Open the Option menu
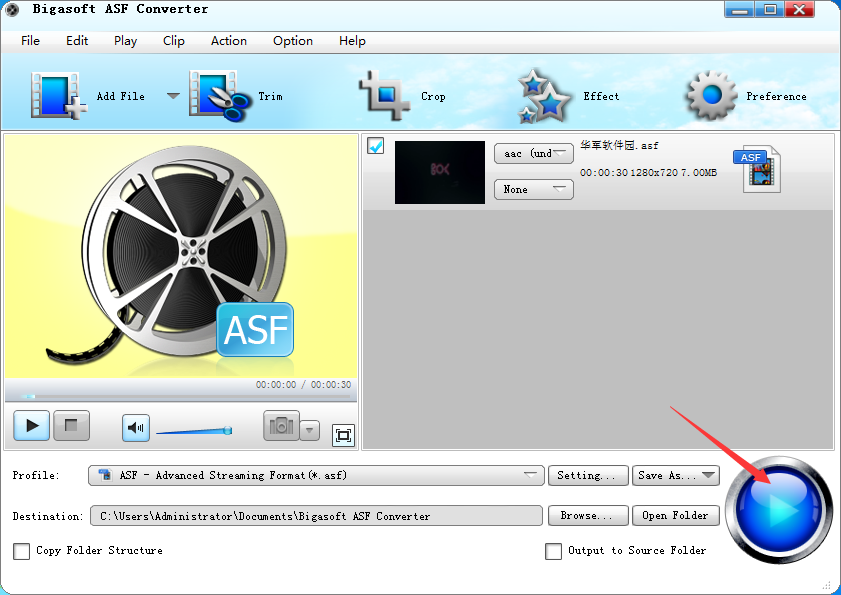This screenshot has width=841, height=595. coord(293,41)
